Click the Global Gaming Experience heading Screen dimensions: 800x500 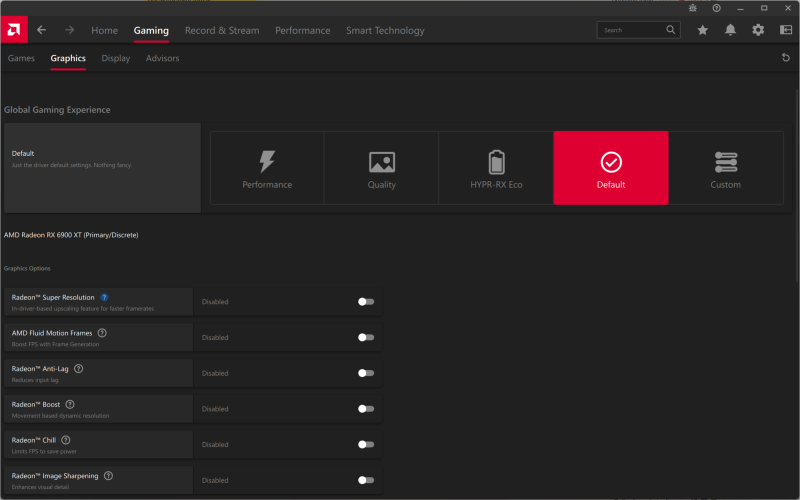click(x=57, y=110)
